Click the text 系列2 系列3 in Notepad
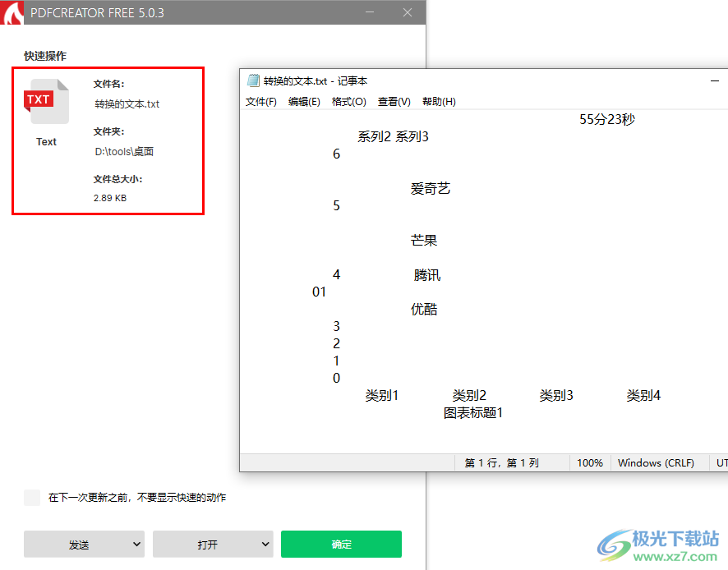 click(393, 136)
